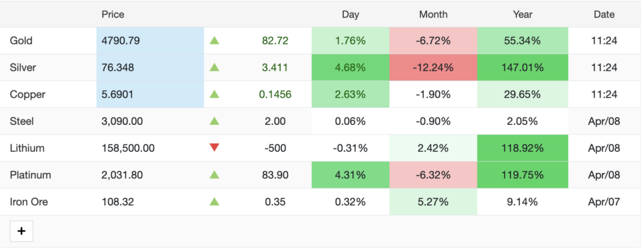Select Lithium price 158,500.00
This screenshot has height=248, width=644.
[x=128, y=148]
